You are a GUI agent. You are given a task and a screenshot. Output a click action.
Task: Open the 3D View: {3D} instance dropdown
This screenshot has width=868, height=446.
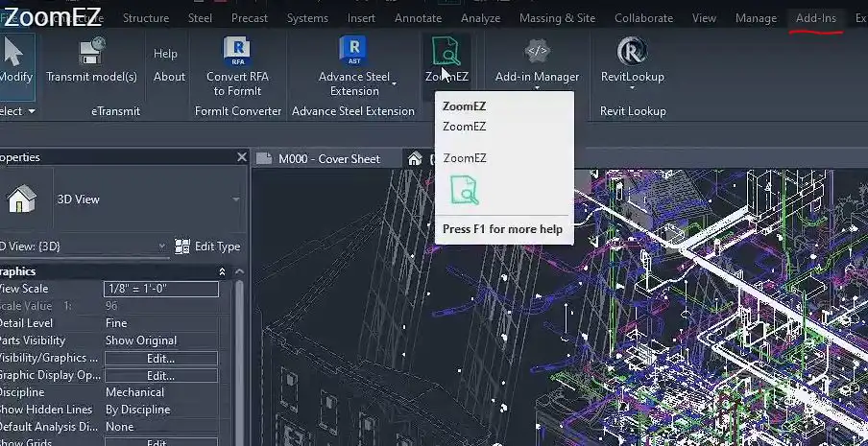(161, 246)
